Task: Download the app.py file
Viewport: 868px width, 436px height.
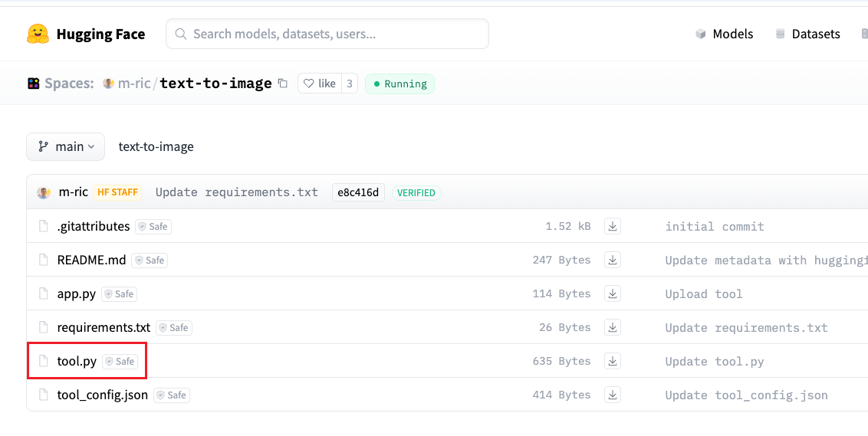Action: 612,293
